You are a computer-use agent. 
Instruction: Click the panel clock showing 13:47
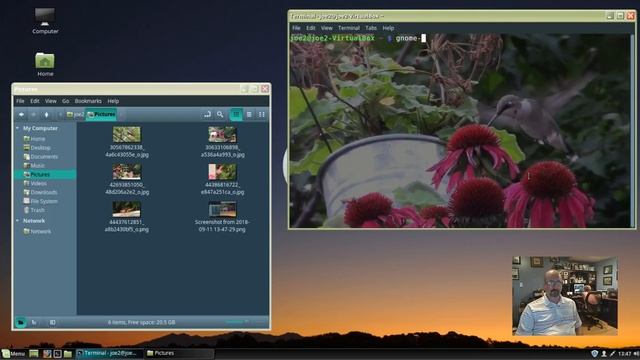(x=624, y=353)
